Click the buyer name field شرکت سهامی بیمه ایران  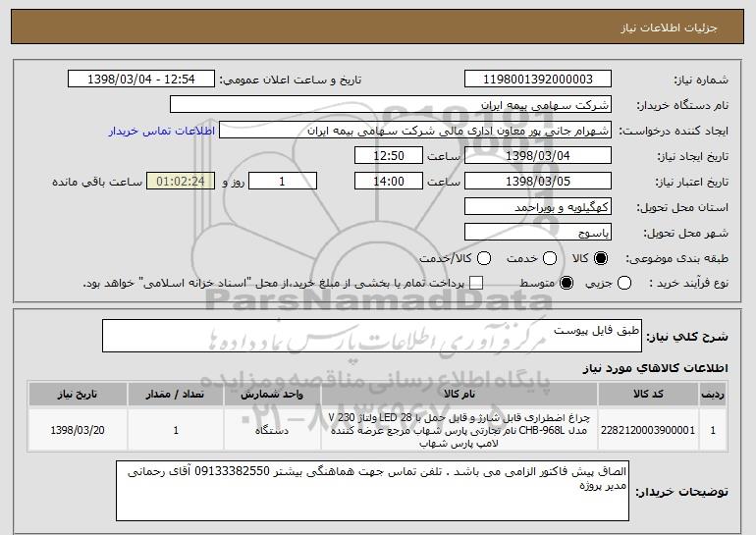(x=391, y=105)
